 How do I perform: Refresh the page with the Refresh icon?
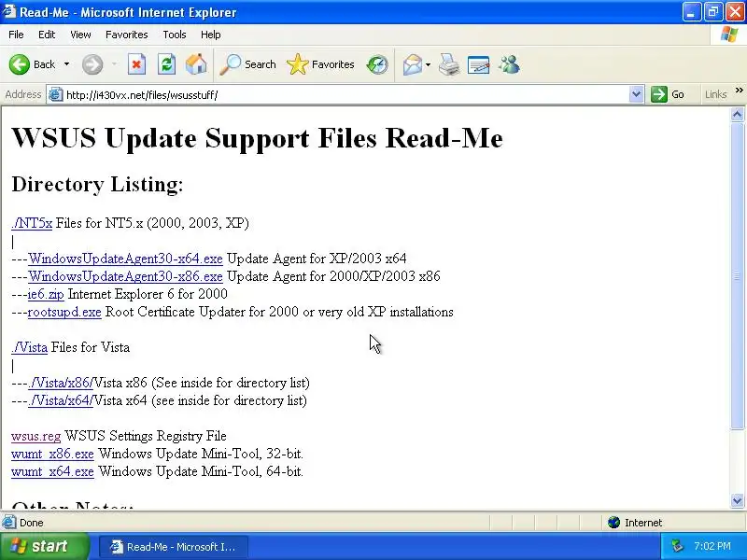pos(166,64)
